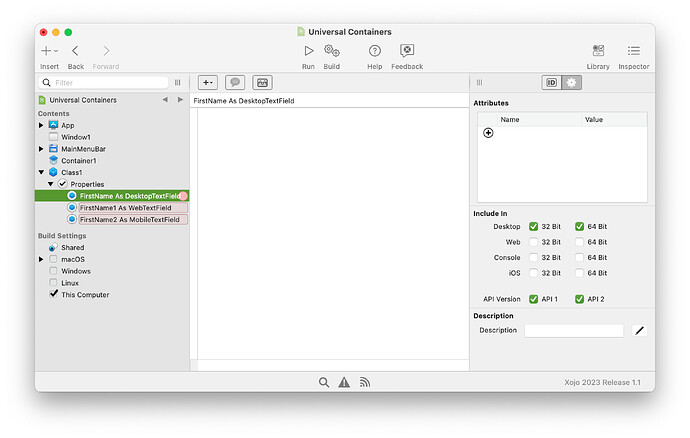690x438 pixels.
Task: Show the Inspector panel icon
Action: [634, 51]
